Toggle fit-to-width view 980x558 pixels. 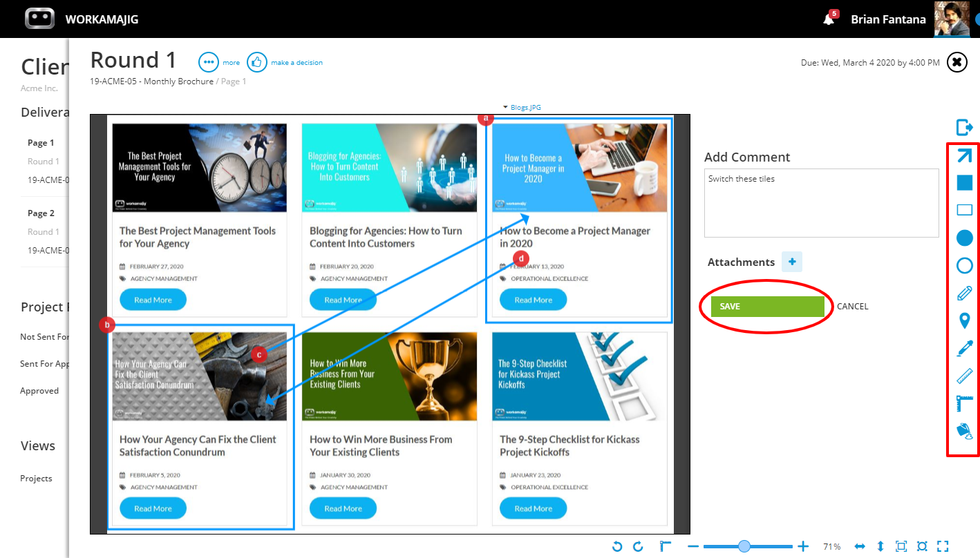[x=860, y=546]
